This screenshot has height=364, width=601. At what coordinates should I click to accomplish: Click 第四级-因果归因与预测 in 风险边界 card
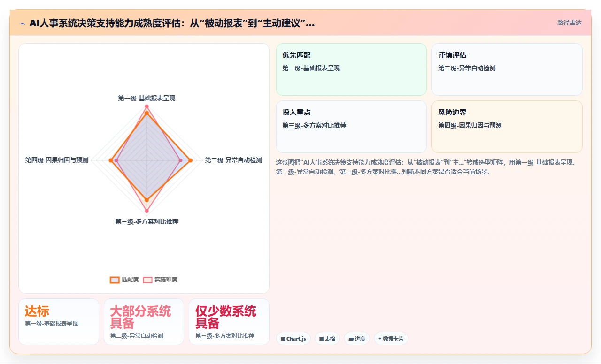(x=470, y=125)
